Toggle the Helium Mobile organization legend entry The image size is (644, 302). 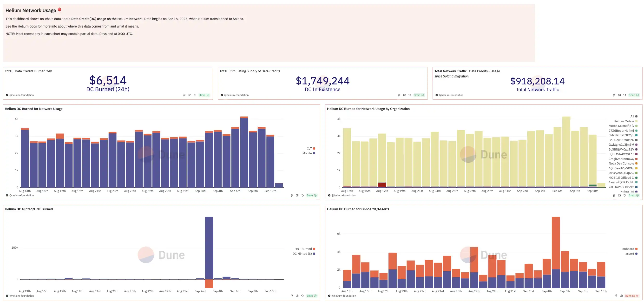coord(624,121)
